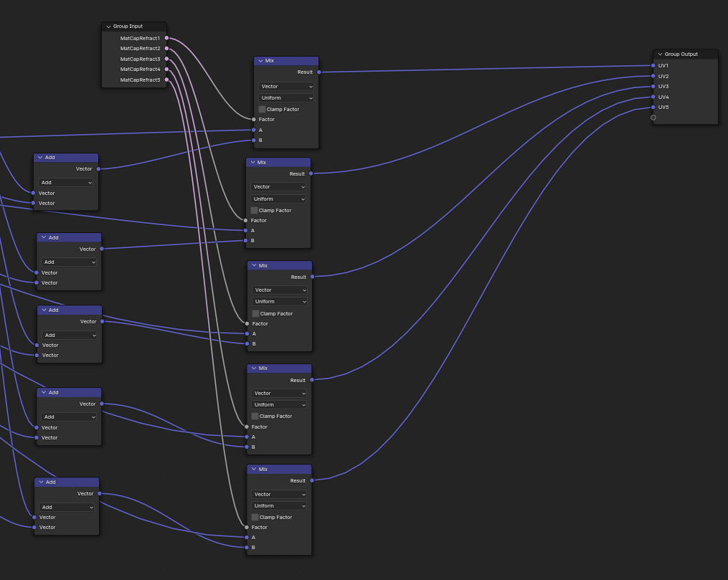
Task: Collapse the Group Output node with its chevron
Action: tap(660, 54)
